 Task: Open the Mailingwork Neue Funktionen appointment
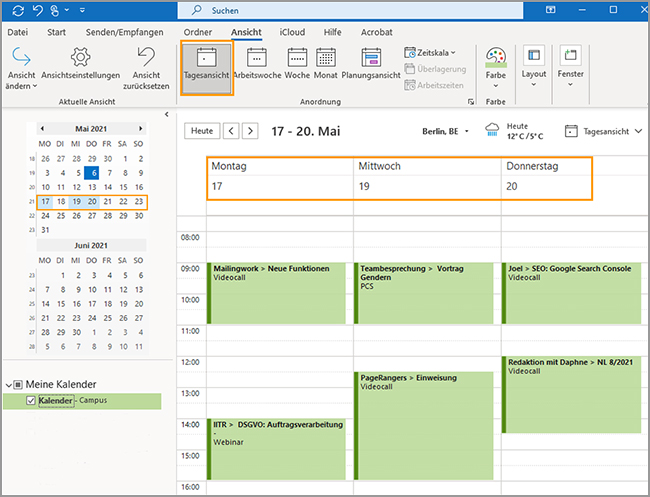click(276, 293)
